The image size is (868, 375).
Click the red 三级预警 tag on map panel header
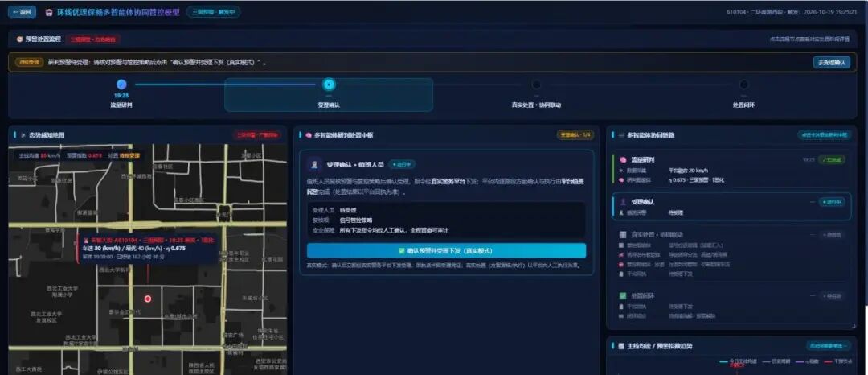(x=259, y=134)
